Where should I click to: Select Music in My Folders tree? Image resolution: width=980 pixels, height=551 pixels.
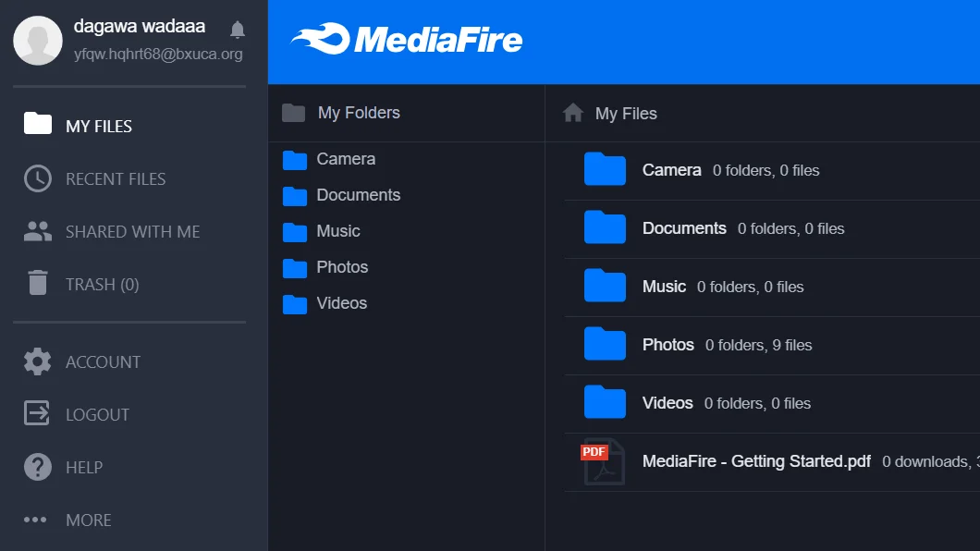click(338, 231)
